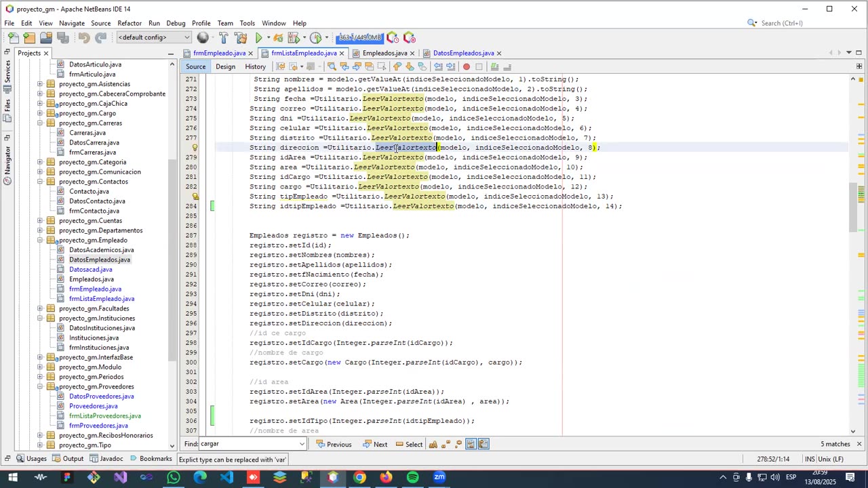Image resolution: width=868 pixels, height=488 pixels.
Task: Click the Shift Line Left editor icon
Action: (x=438, y=66)
